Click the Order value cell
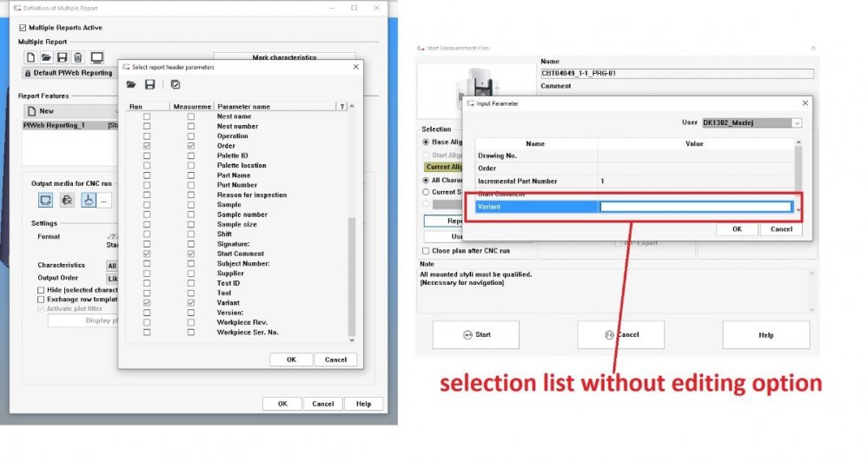The image size is (868, 462). coord(696,168)
